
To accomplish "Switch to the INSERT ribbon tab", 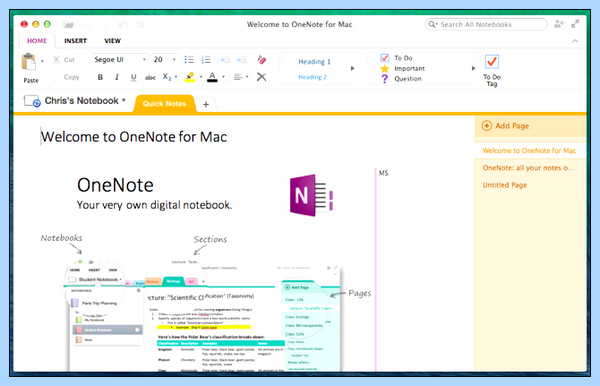I will coord(75,41).
